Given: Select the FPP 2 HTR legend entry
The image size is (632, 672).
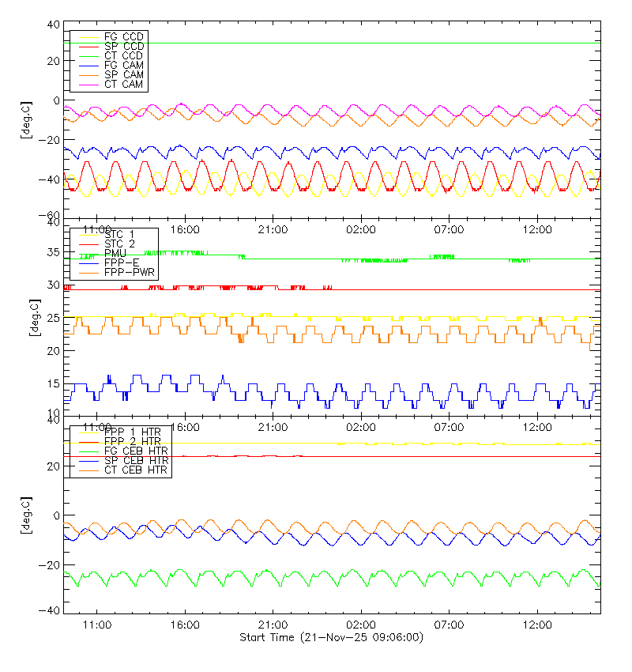Looking at the screenshot, I should (x=132, y=441).
